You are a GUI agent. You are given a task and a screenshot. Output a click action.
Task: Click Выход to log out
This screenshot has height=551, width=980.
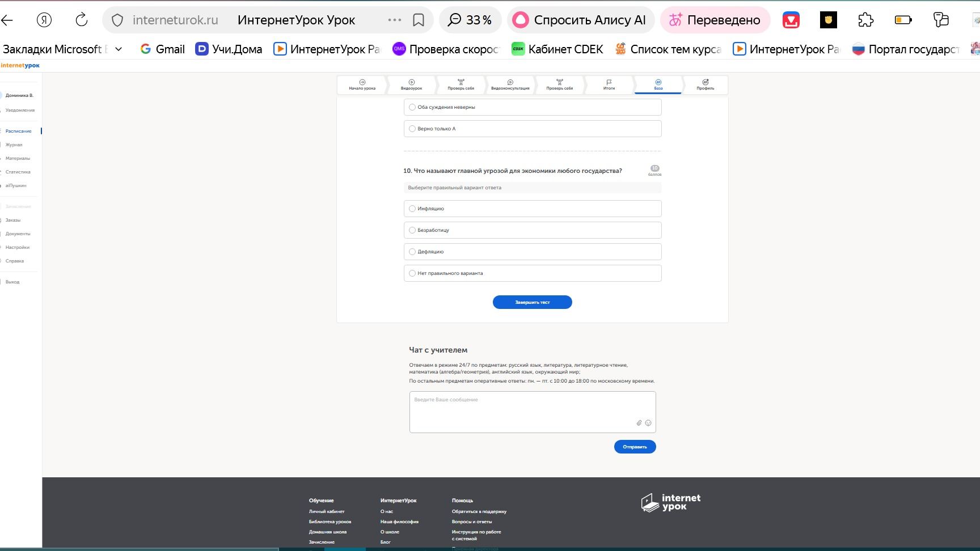pos(12,282)
